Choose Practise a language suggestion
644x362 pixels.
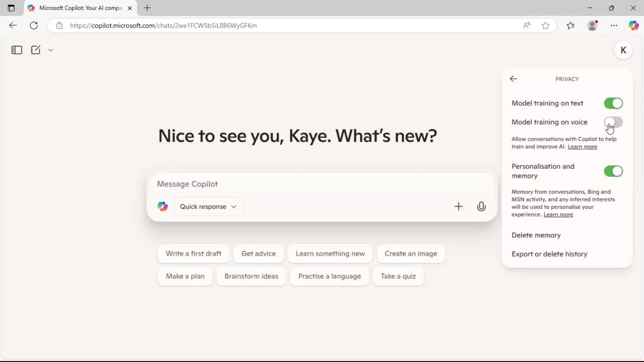(329, 277)
